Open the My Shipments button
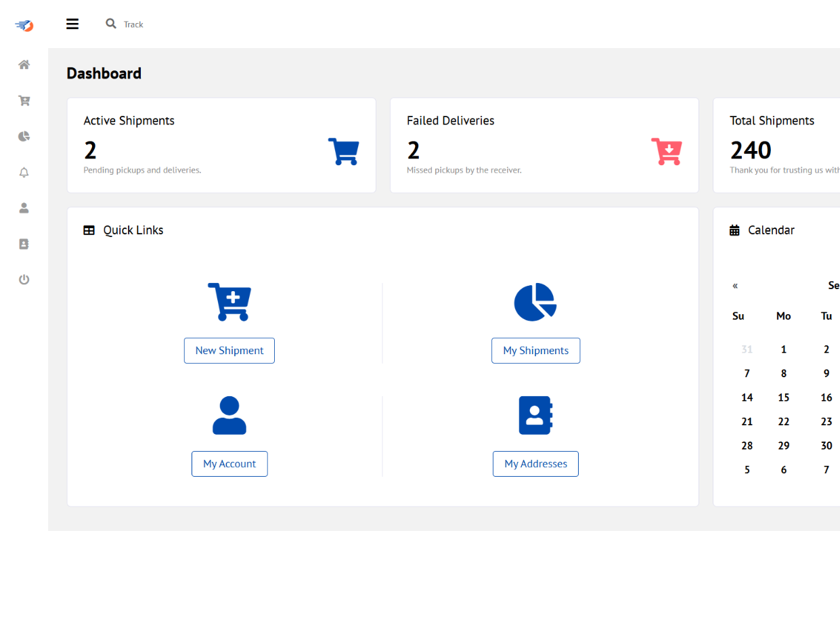The image size is (840, 623). (x=535, y=351)
